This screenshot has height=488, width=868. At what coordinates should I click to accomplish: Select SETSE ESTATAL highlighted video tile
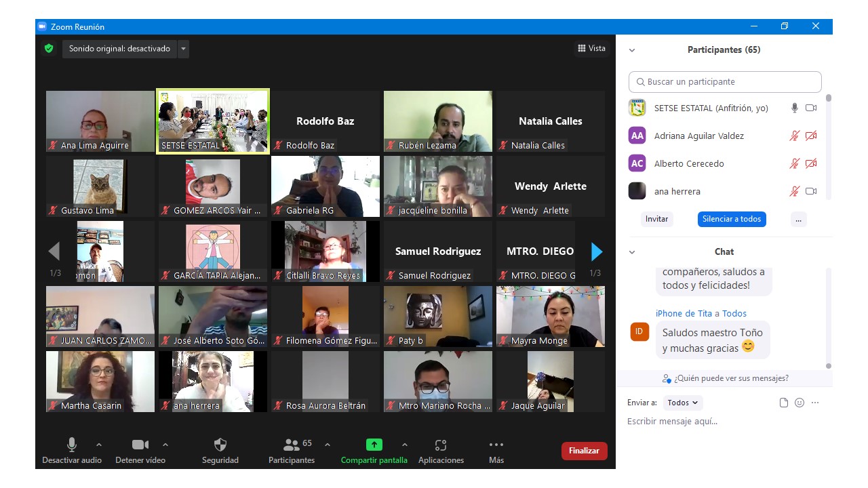(x=213, y=121)
